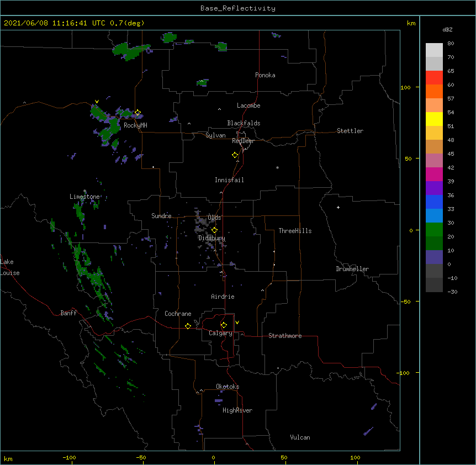Click the yellow V marker northwest of RockyMH
The image size is (476, 465).
point(97,102)
